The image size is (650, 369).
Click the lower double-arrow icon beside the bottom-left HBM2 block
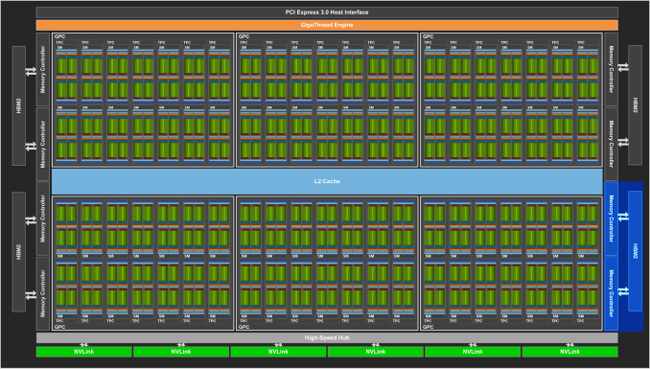(31, 295)
